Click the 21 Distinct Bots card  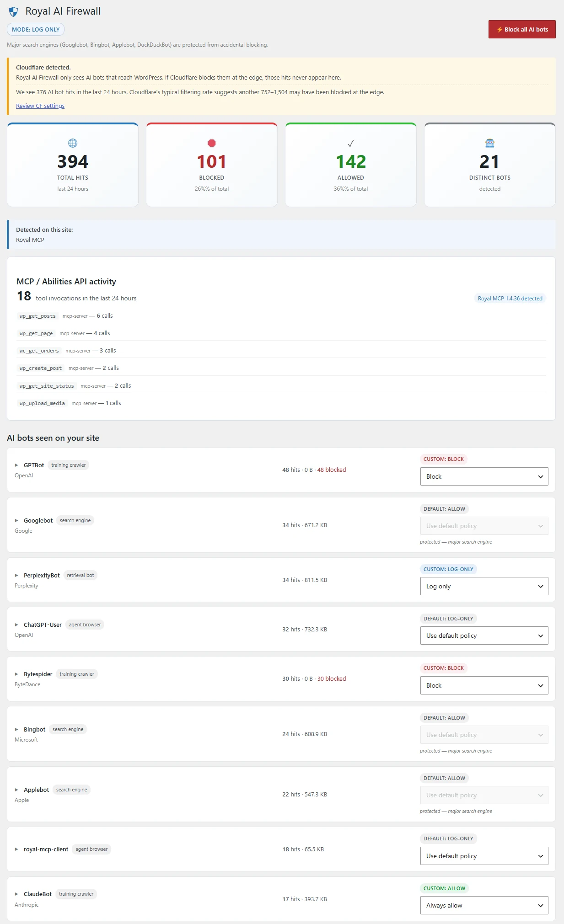490,165
